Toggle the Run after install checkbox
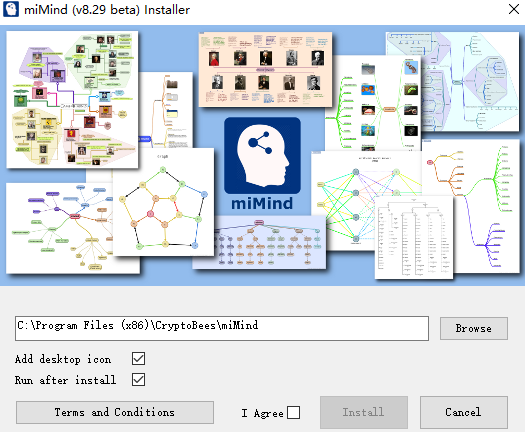The width and height of the screenshot is (525, 432). click(138, 380)
